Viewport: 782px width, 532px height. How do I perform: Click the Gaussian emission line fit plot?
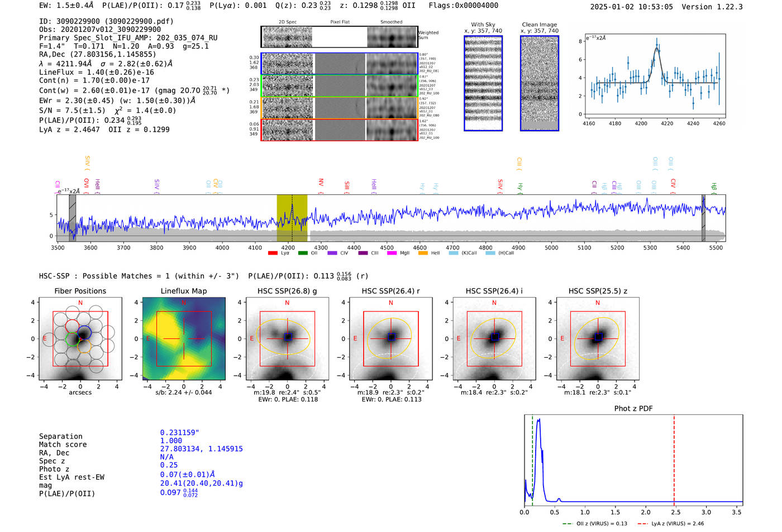(654, 76)
